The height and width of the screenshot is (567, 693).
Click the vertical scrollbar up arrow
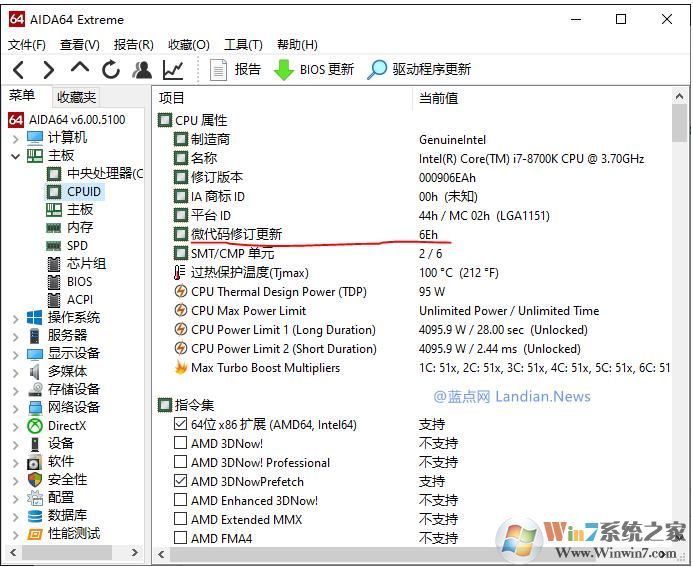click(679, 96)
